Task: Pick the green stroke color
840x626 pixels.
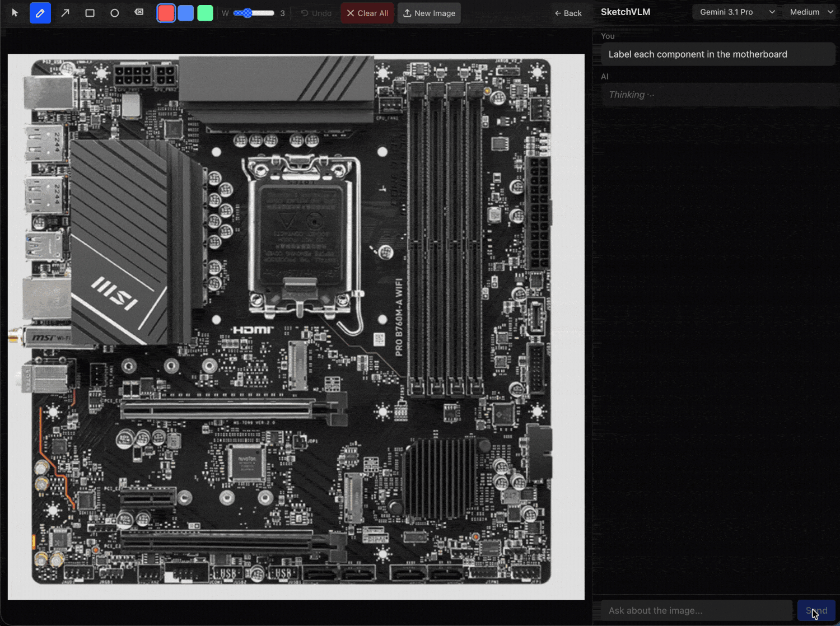Action: tap(205, 12)
